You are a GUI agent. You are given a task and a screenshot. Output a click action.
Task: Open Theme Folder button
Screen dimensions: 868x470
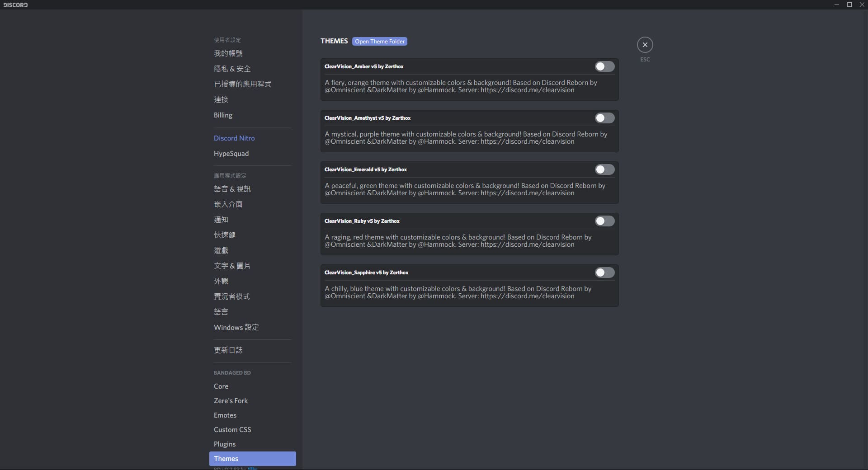[x=380, y=41]
